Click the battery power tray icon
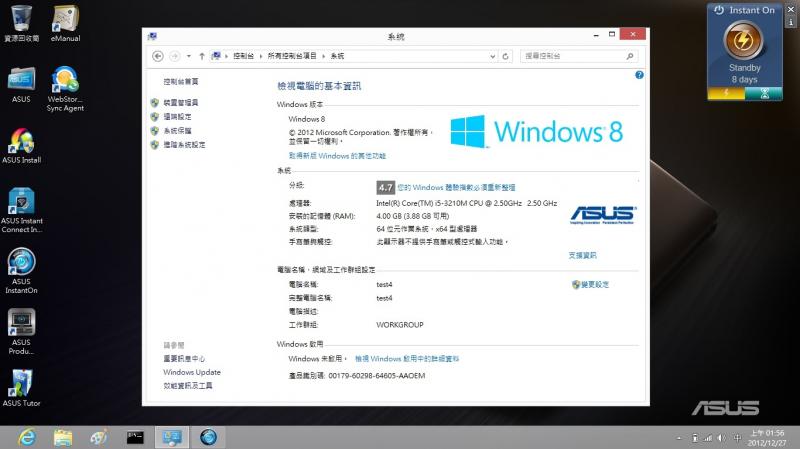The height and width of the screenshot is (449, 800). (x=695, y=438)
